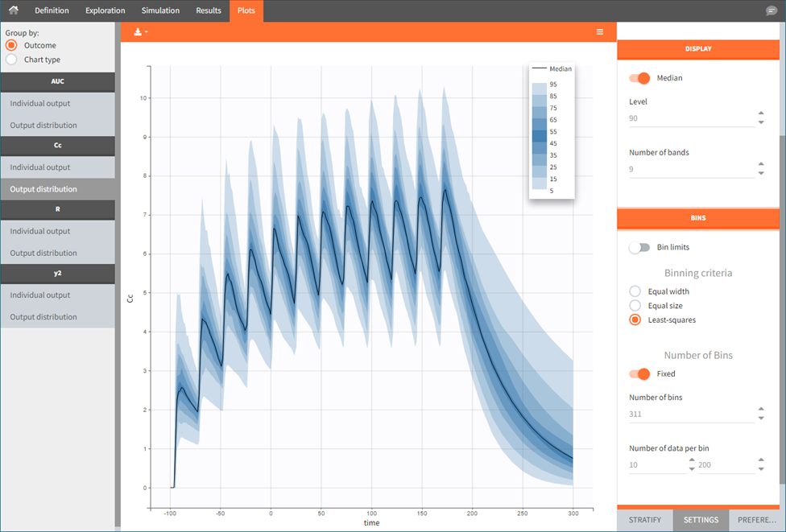Select Equal width binning criteria

tap(635, 291)
